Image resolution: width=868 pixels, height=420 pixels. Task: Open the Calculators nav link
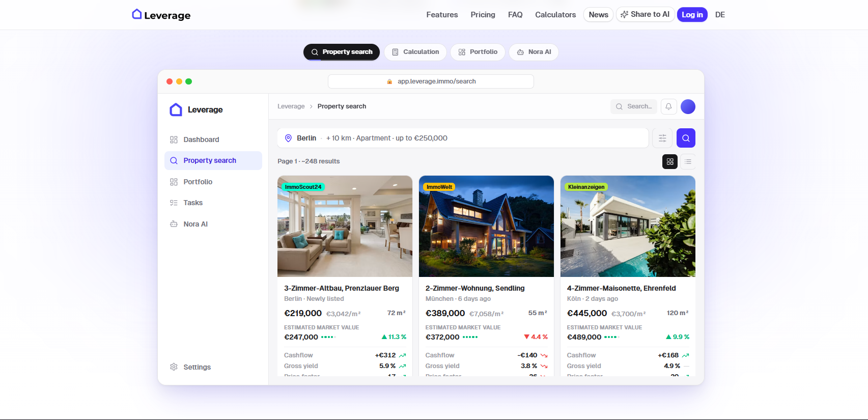click(x=555, y=15)
